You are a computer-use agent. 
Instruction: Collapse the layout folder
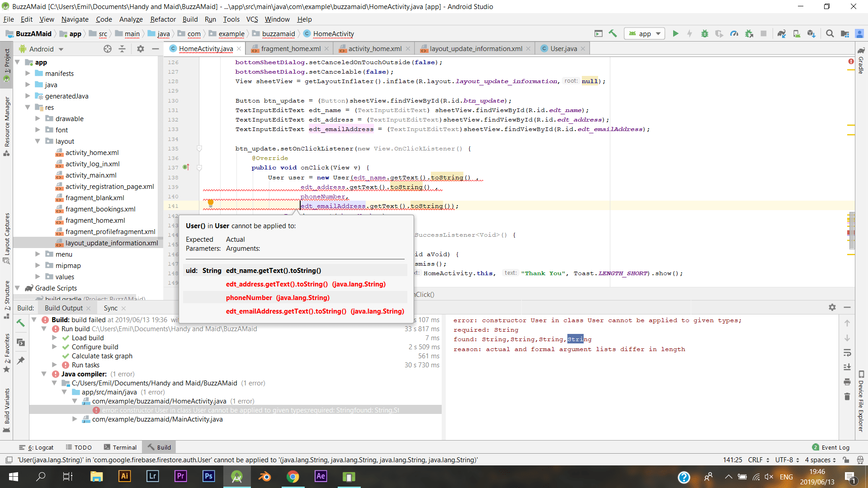[x=38, y=141]
